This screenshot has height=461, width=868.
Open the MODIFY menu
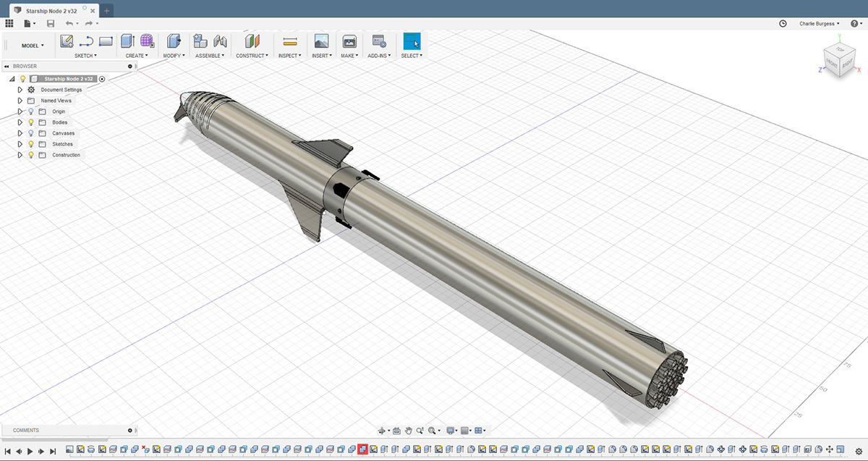click(174, 56)
